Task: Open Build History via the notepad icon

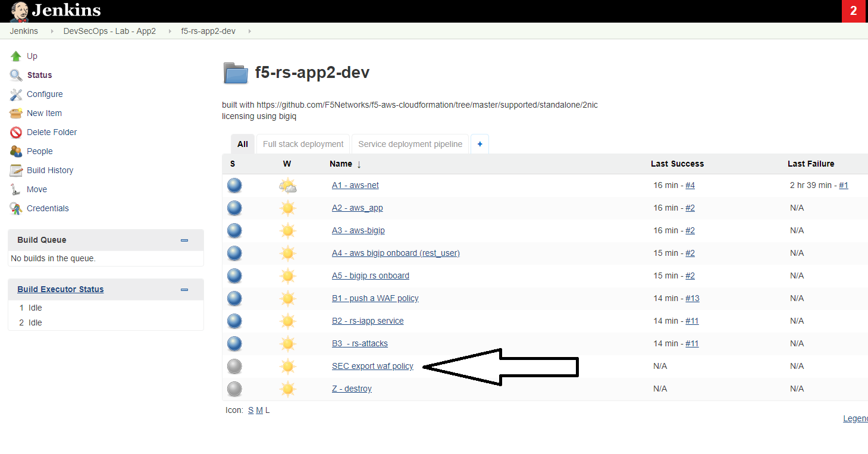Action: point(16,170)
